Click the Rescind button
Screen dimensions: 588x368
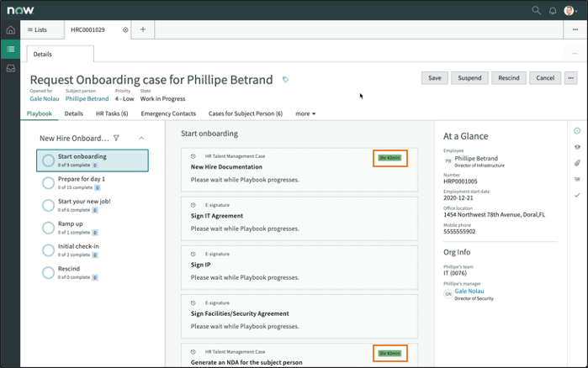pyautogui.click(x=509, y=78)
